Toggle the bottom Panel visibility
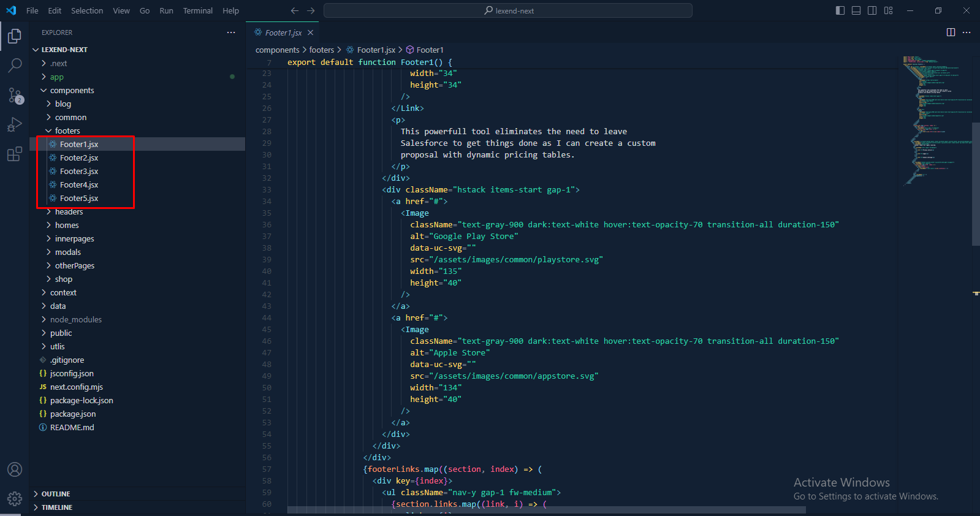 click(856, 10)
